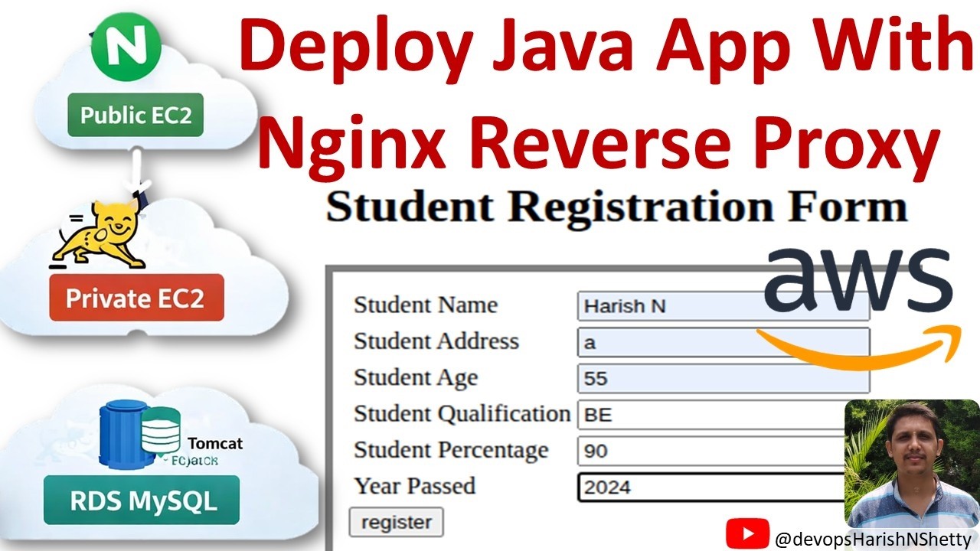The height and width of the screenshot is (551, 980).
Task: Open the @devopsHarishNShetty channel handle
Action: (873, 539)
